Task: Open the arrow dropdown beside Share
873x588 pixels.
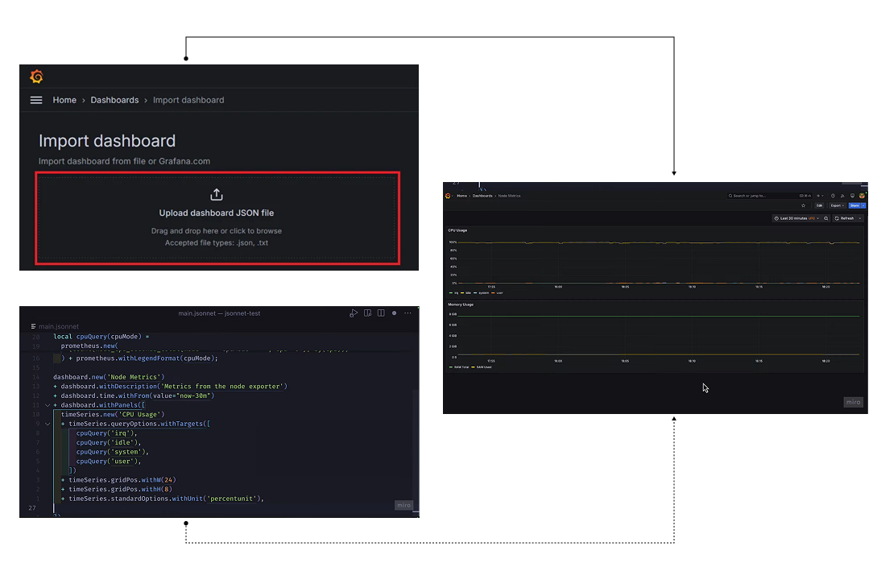Action: coord(863,205)
